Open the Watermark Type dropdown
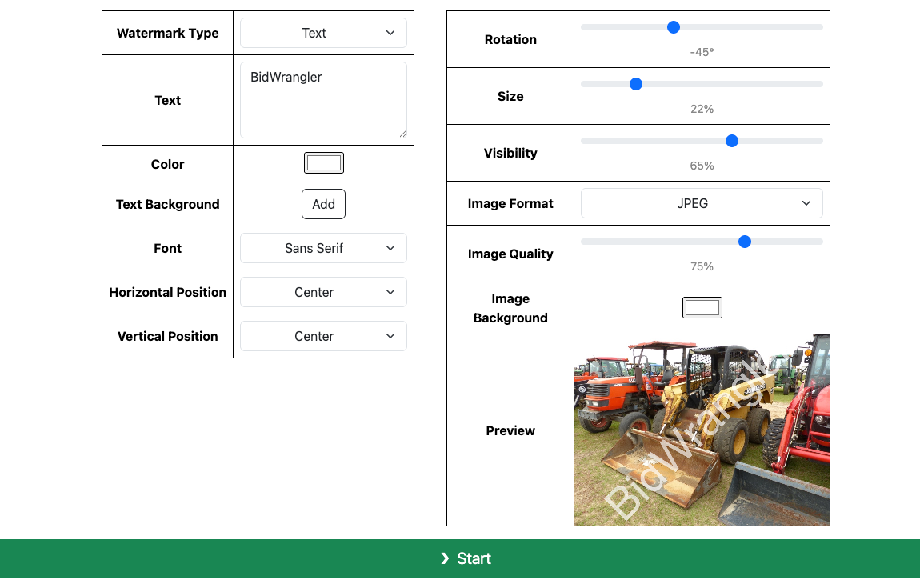Image resolution: width=920 pixels, height=588 pixels. 323,33
